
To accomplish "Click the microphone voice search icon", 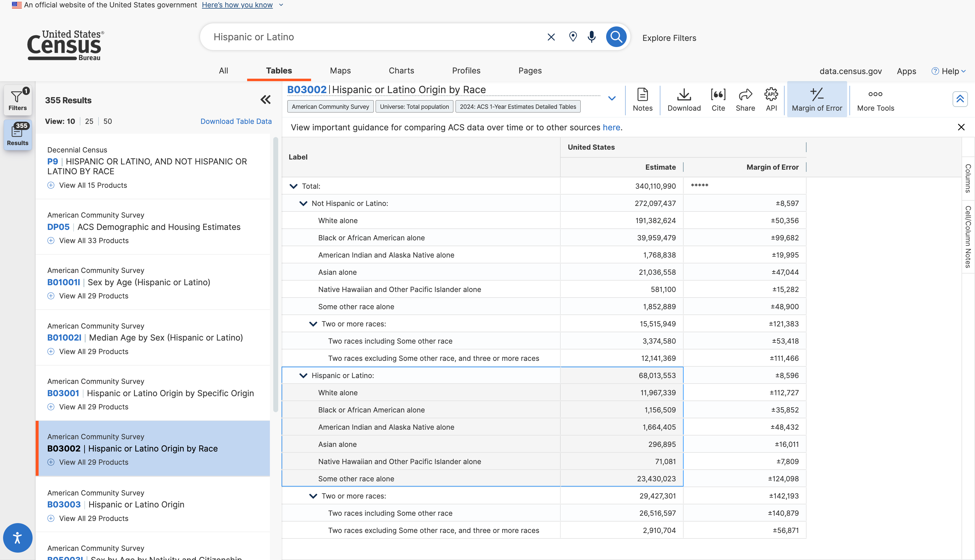I will coord(591,37).
